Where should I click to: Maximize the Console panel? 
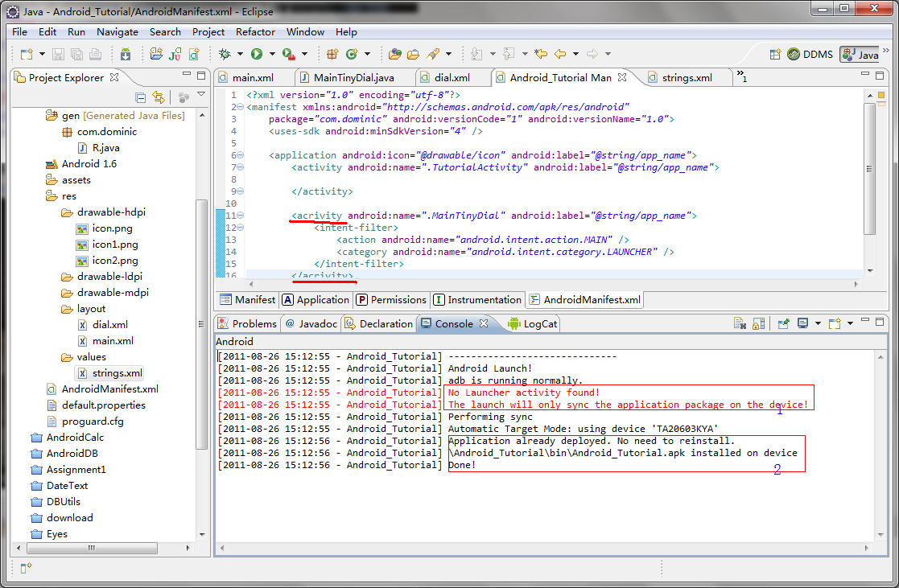[x=880, y=322]
